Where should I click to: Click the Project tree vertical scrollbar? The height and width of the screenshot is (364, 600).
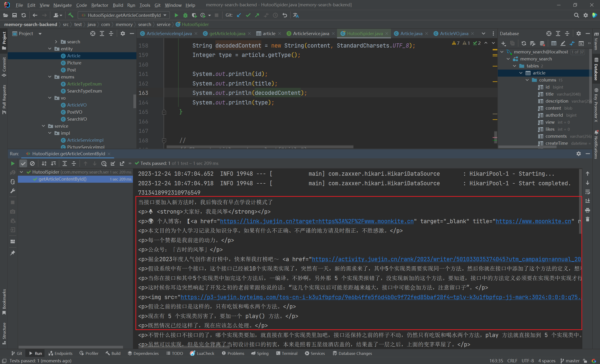point(135,101)
